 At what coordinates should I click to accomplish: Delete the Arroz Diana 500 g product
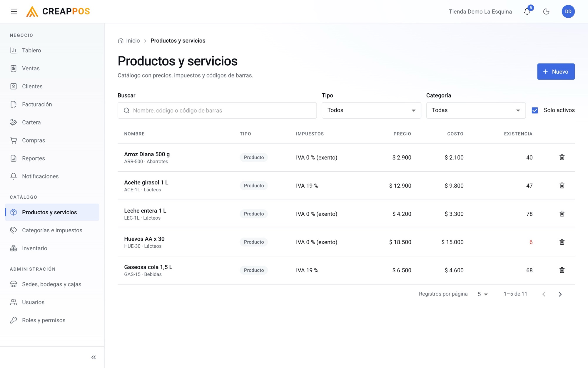(x=562, y=157)
